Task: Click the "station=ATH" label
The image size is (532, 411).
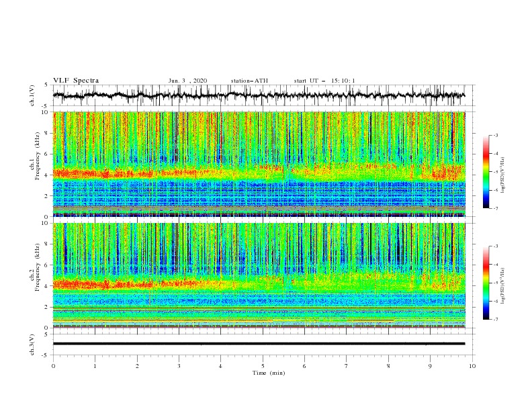Action: (x=249, y=81)
